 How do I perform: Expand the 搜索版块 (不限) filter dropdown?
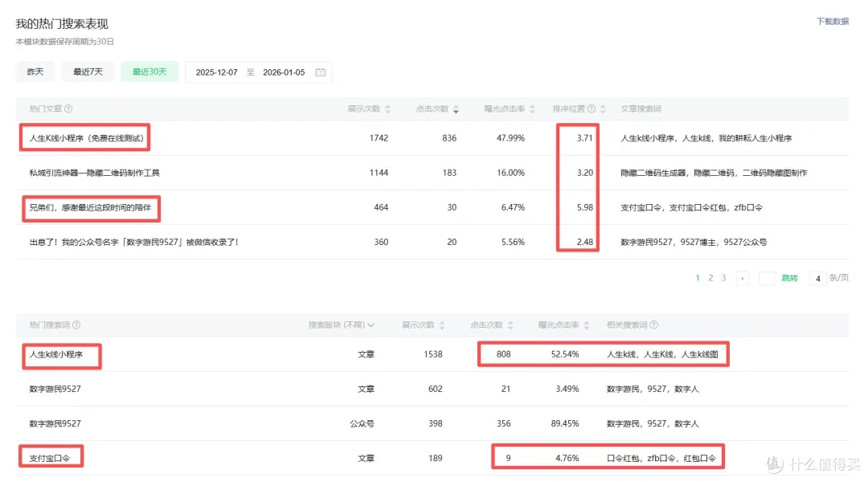341,325
